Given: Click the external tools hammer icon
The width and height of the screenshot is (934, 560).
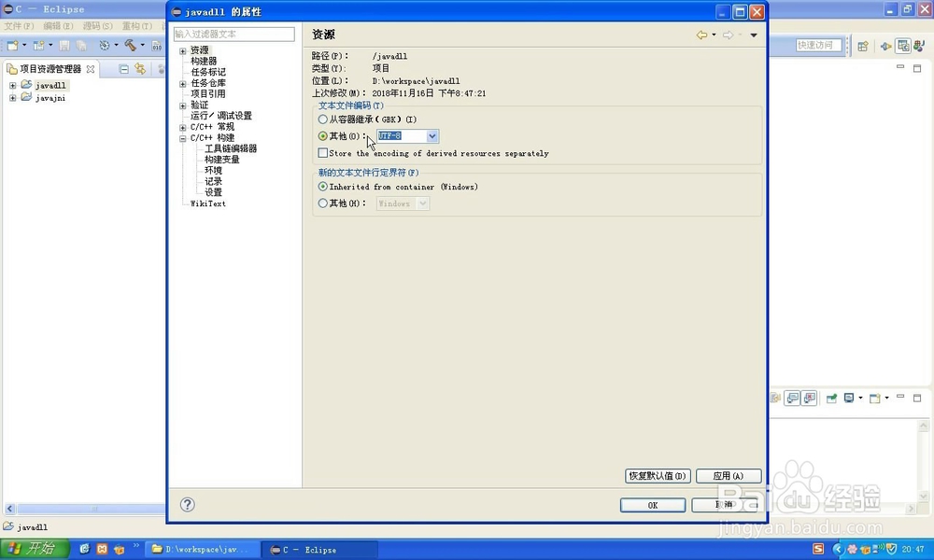Looking at the screenshot, I should point(131,45).
